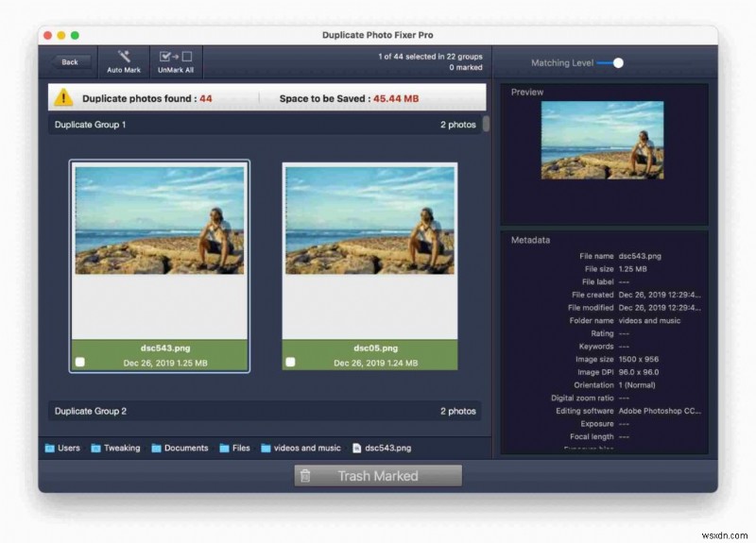Click the Tweaking folder in path bar
Viewport: 756px width, 543px height.
pyautogui.click(x=115, y=448)
